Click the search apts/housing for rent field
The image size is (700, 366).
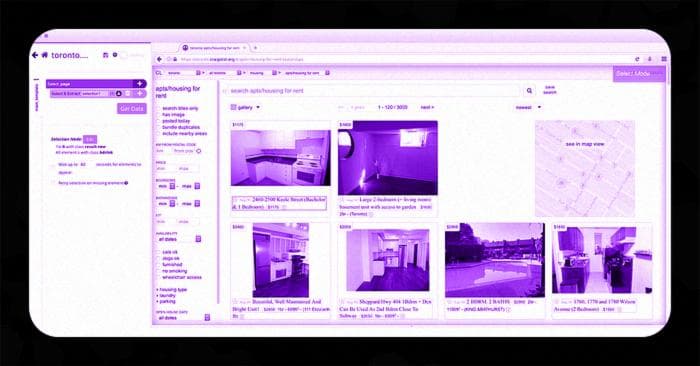pos(373,91)
